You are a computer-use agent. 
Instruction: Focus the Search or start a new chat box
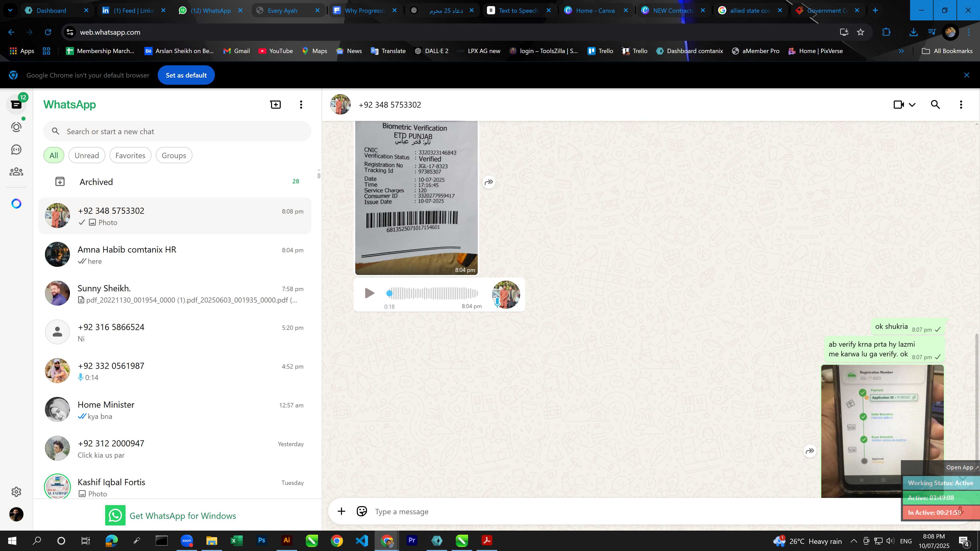point(177,132)
